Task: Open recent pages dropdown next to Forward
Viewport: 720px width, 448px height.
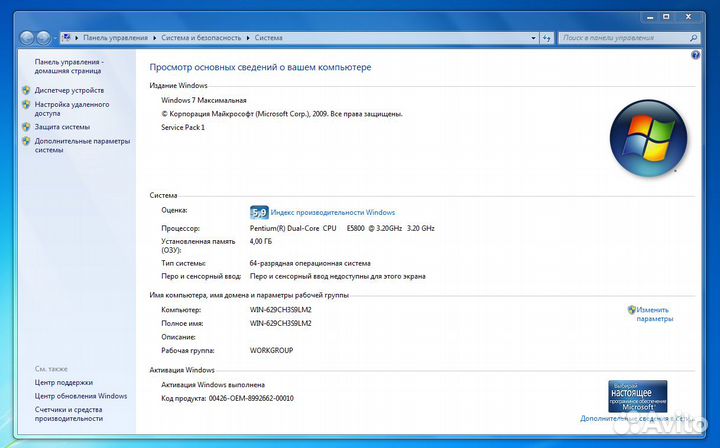Action: pos(55,38)
